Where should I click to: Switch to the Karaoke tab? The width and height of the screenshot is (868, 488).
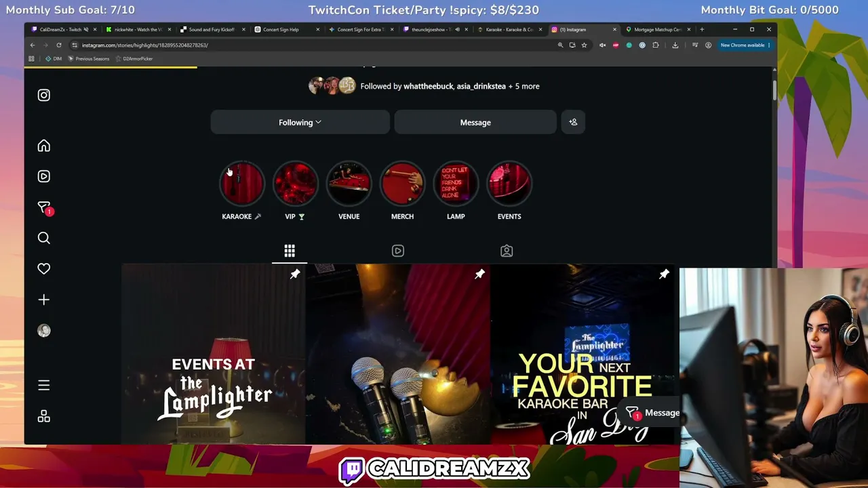click(x=509, y=30)
